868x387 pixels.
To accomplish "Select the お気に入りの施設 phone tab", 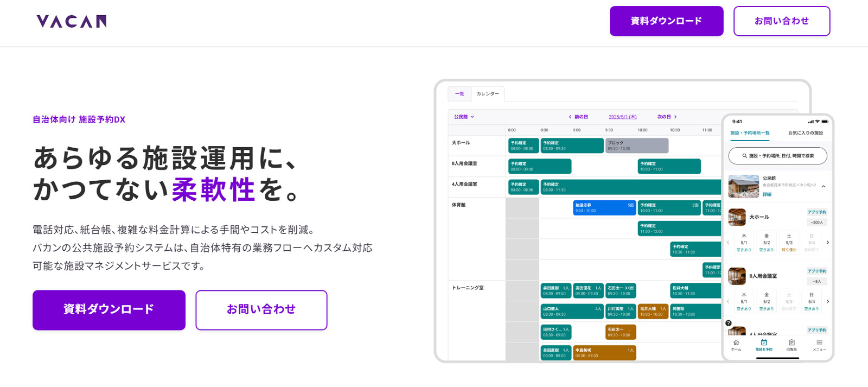I will click(x=805, y=133).
